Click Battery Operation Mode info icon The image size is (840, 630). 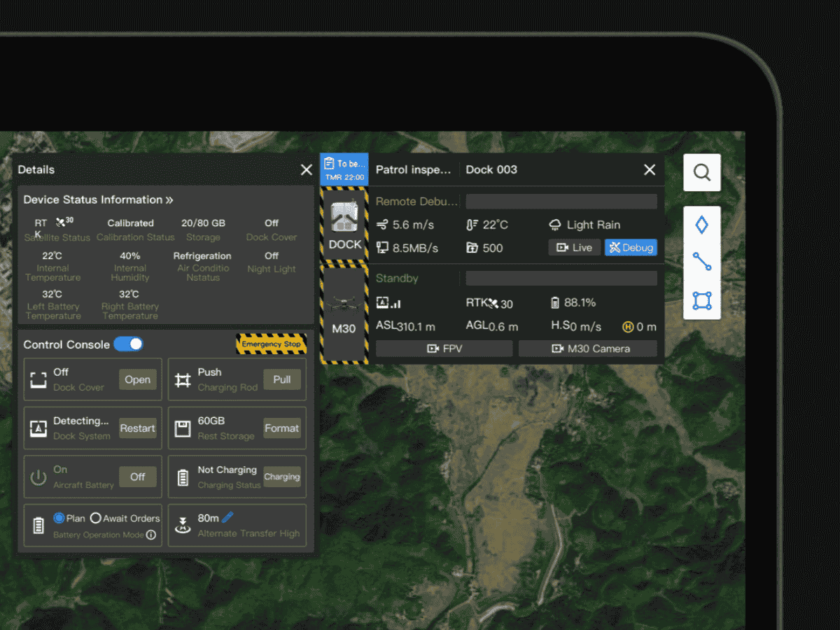pyautogui.click(x=151, y=535)
